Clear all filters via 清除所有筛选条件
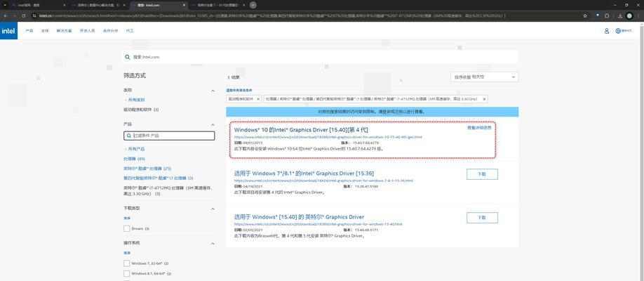 (239, 90)
